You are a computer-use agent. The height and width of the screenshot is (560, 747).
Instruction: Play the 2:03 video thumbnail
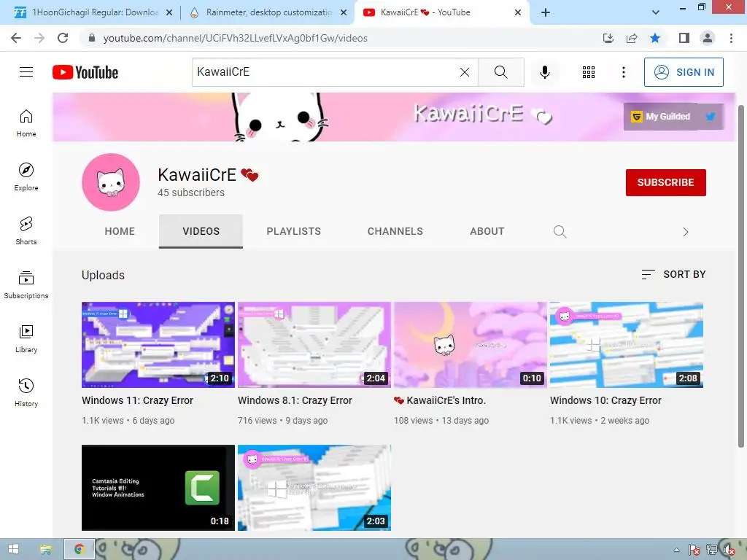point(314,488)
